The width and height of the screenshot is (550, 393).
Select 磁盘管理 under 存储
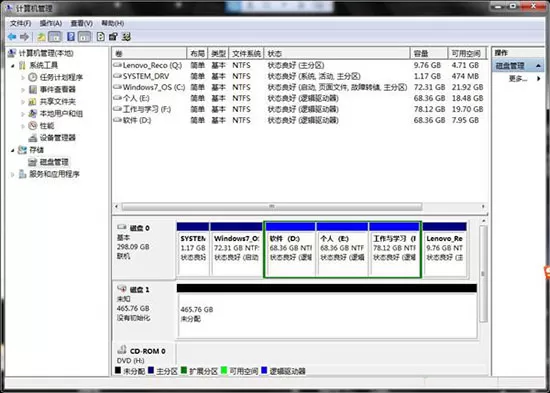[x=54, y=162]
